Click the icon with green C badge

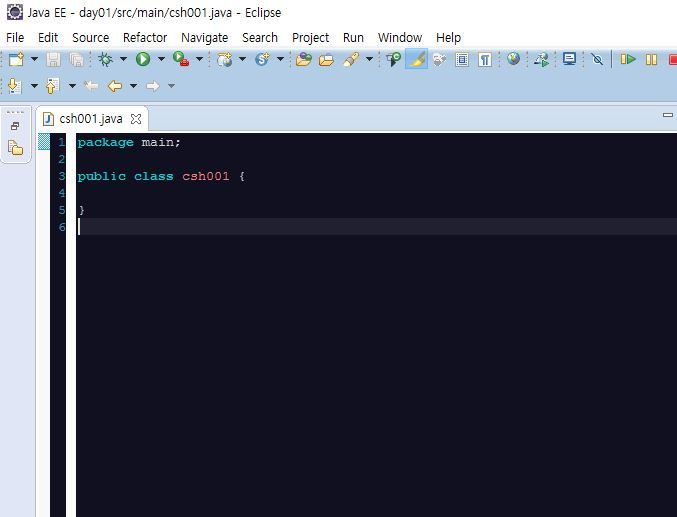(393, 59)
